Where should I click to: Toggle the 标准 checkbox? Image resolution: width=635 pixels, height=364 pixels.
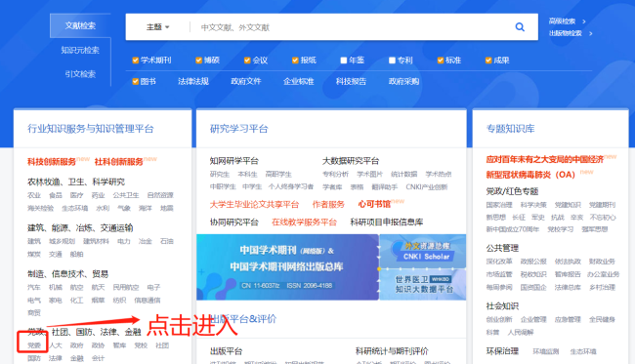coord(441,61)
